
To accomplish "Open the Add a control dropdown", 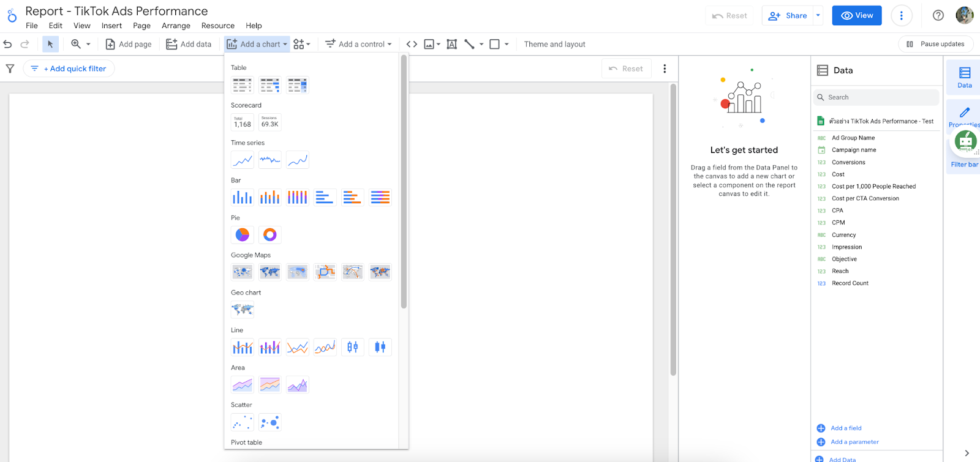I will 358,44.
